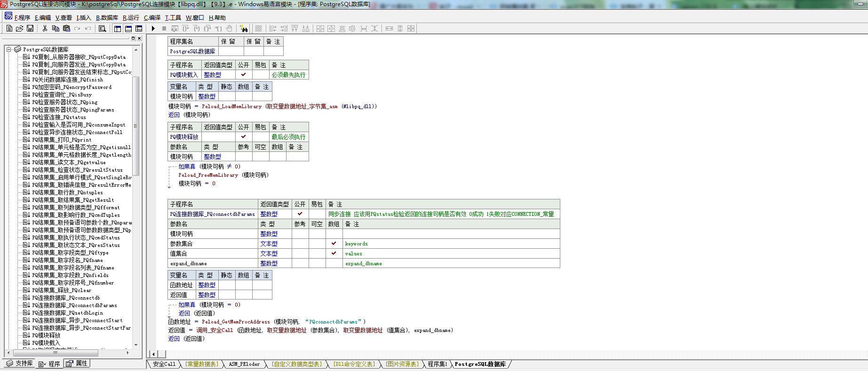Click the scissors cut icon
The image size is (868, 371).
[45, 28]
